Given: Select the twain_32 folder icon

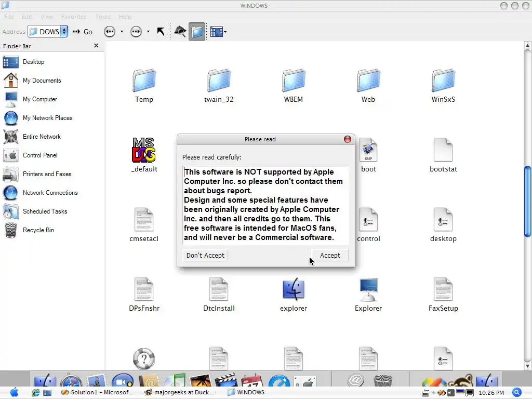Looking at the screenshot, I should 219,81.
